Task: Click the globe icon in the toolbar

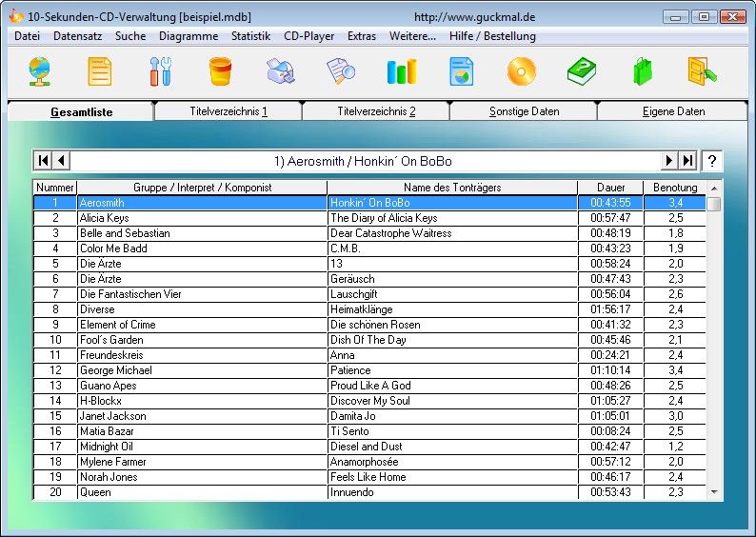Action: pyautogui.click(x=40, y=71)
